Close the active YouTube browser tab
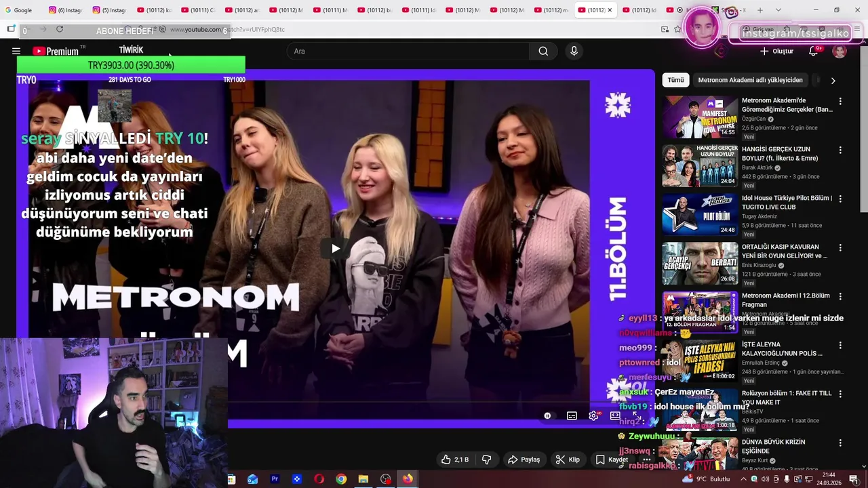The width and height of the screenshot is (868, 488). pyautogui.click(x=610, y=10)
